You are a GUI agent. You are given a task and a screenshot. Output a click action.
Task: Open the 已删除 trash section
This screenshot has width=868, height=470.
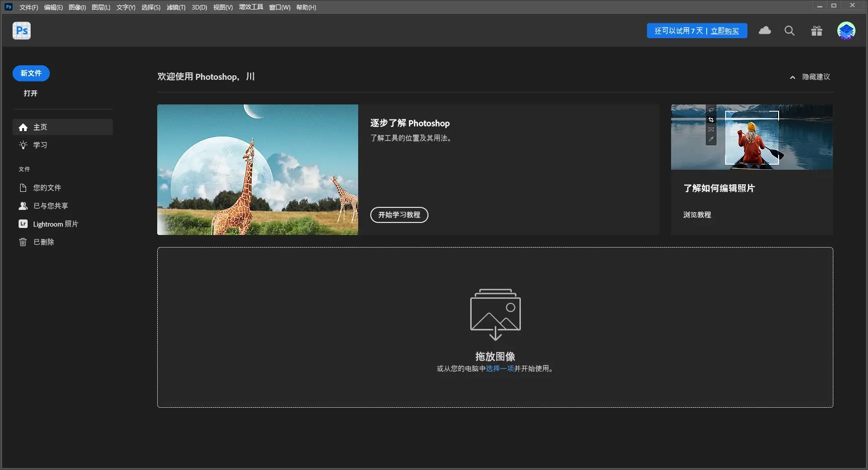click(43, 242)
